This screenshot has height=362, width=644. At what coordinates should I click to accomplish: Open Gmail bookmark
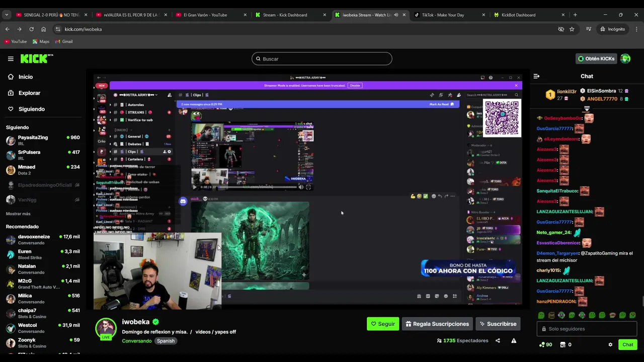pos(64,42)
